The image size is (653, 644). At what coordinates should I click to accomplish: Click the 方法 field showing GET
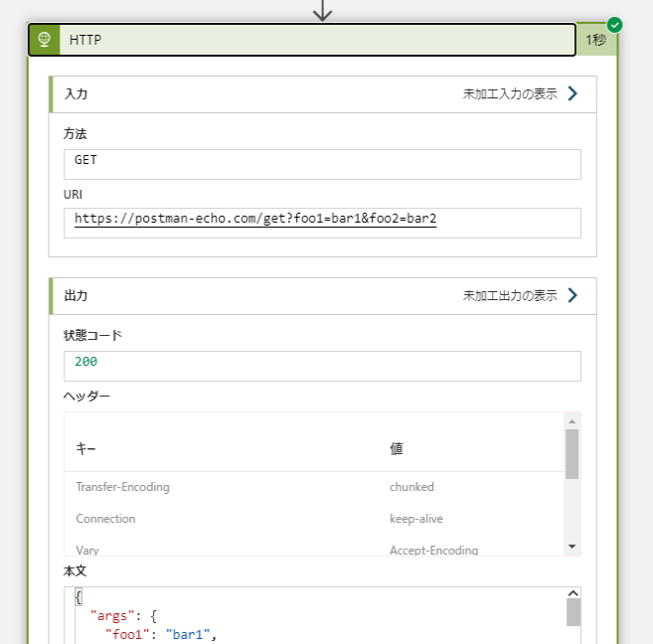(x=322, y=164)
